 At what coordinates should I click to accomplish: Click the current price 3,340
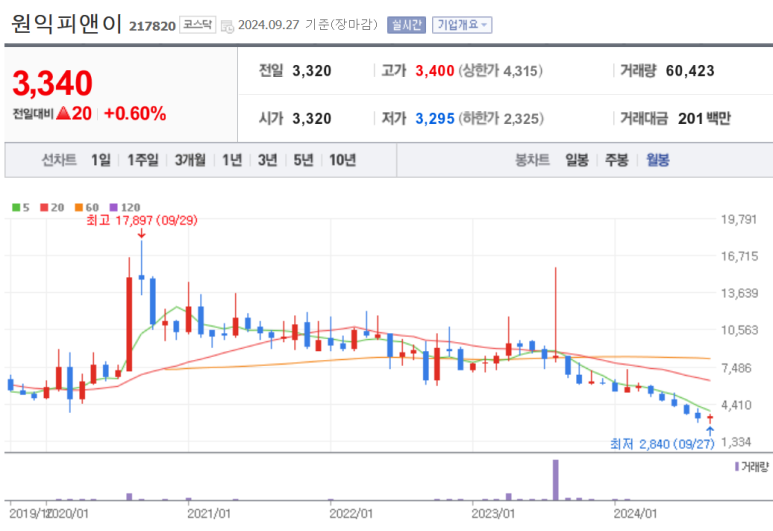52,83
